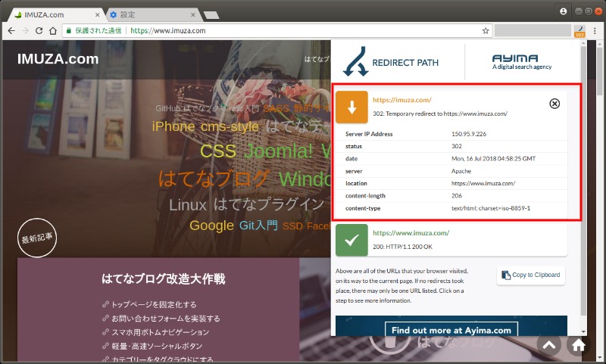Click the Chrome user profile icon
Image resolution: width=606 pixels, height=364 pixels.
point(563,11)
